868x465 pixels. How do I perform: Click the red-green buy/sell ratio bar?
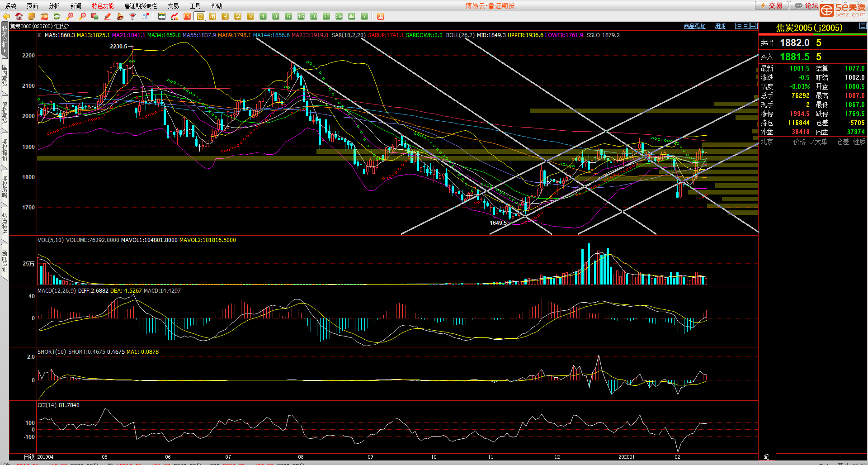[812, 34]
